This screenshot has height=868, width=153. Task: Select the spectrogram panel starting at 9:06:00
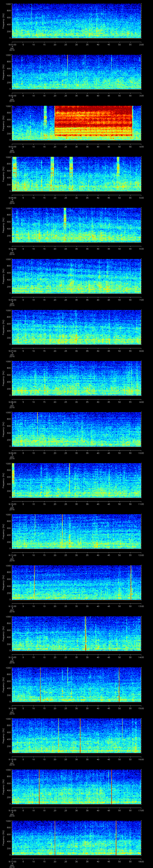click(77, 276)
